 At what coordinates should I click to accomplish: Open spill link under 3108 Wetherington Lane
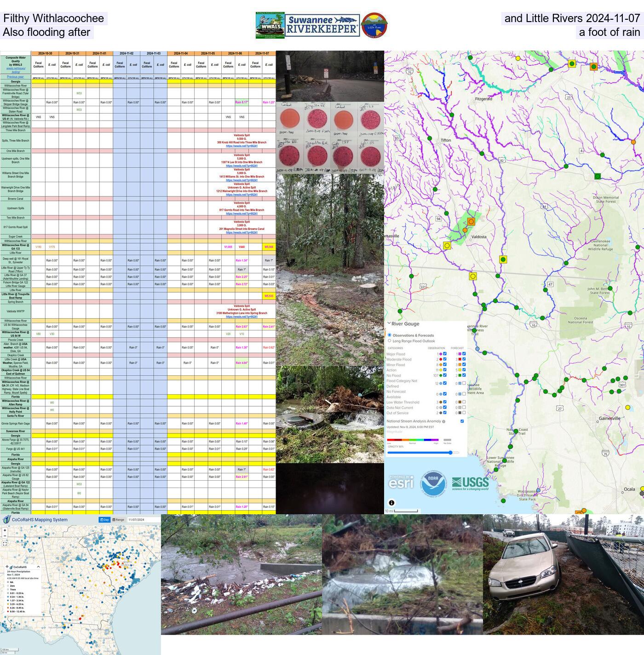tap(241, 316)
